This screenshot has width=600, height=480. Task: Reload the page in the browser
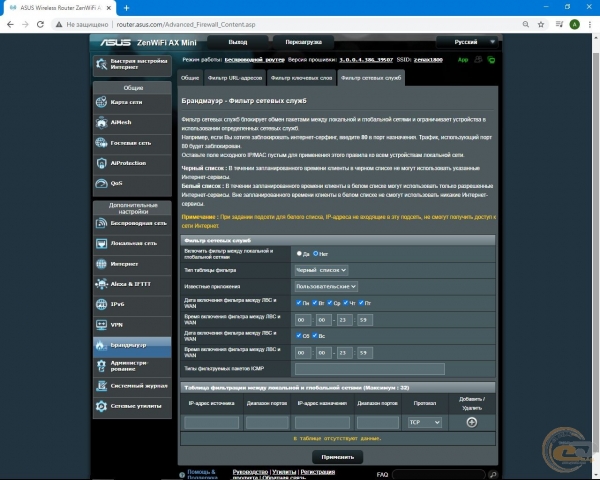[40, 24]
